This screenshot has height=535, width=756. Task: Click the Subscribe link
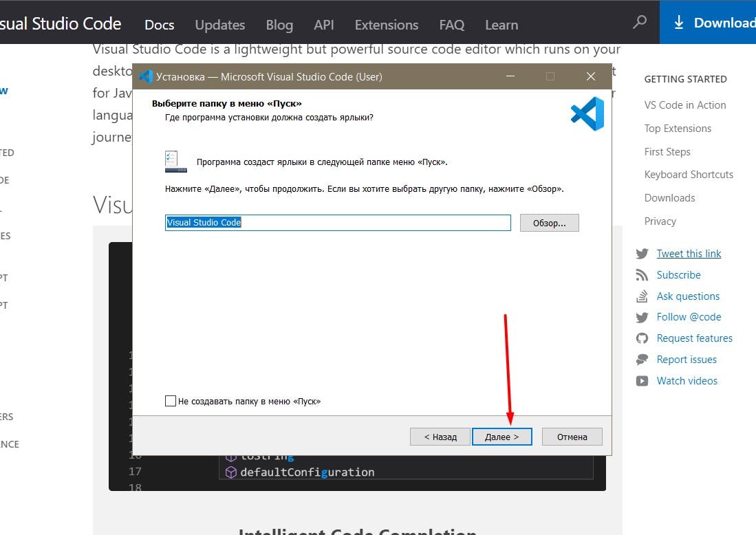[678, 275]
